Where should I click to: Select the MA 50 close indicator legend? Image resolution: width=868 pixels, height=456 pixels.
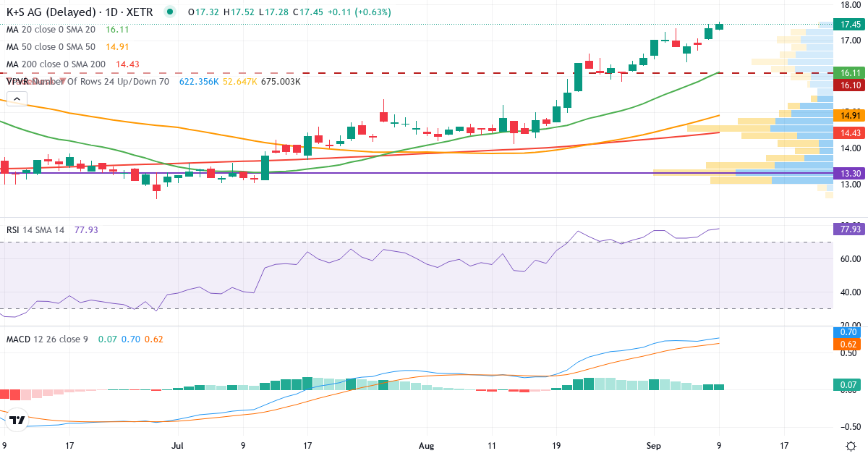[x=51, y=47]
